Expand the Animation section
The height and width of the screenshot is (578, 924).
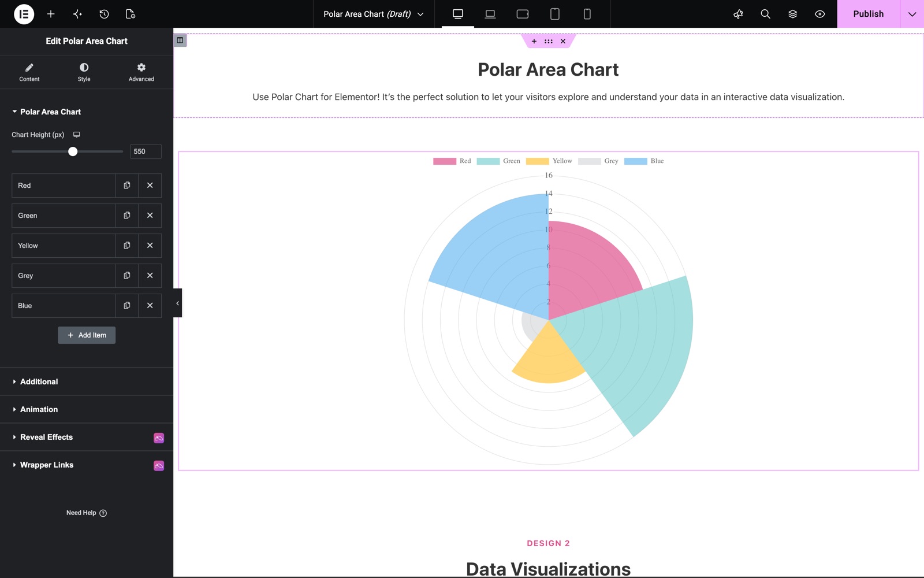pos(87,409)
